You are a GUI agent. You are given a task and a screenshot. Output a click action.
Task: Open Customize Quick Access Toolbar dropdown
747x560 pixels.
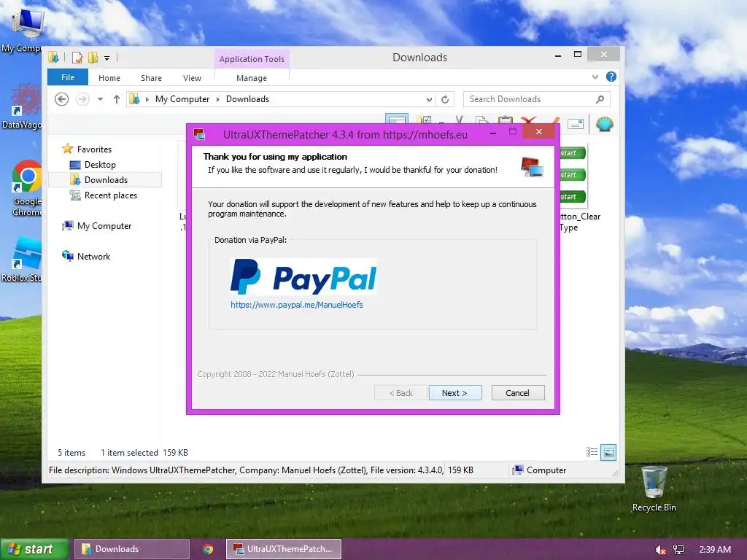pyautogui.click(x=107, y=58)
